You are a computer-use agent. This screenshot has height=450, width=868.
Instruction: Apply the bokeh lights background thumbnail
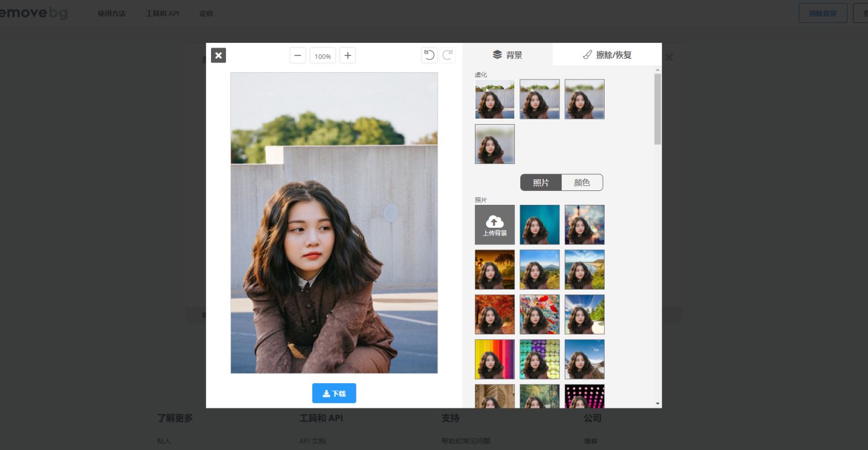pyautogui.click(x=585, y=225)
